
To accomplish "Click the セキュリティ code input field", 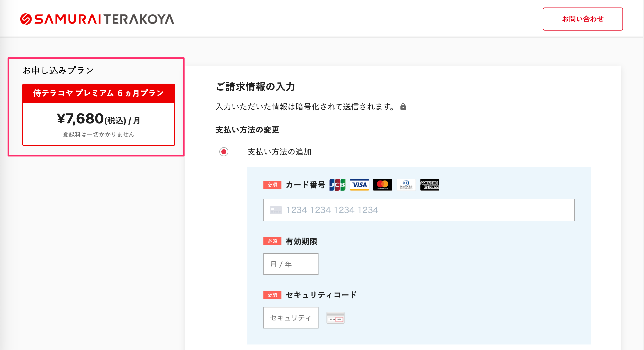I will [291, 318].
